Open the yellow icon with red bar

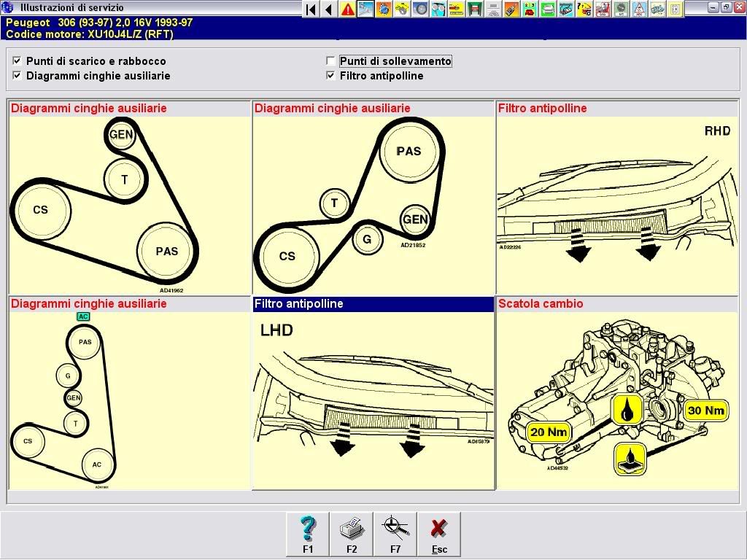pos(457,9)
